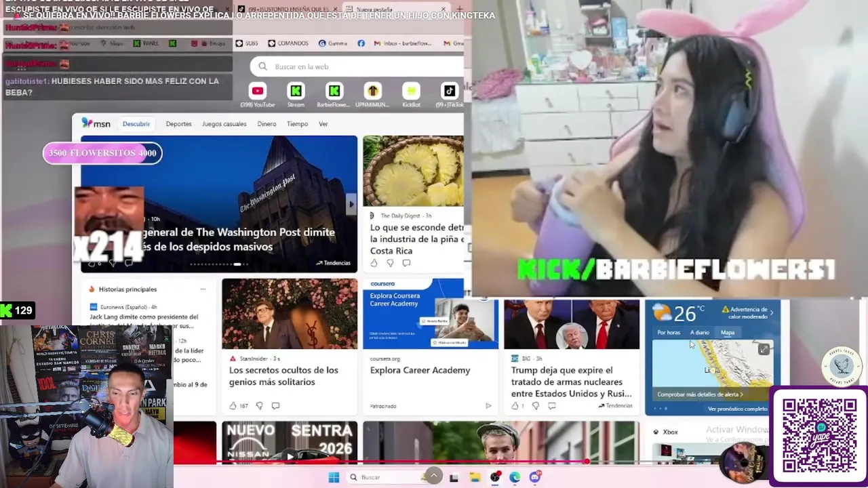
Task: Like the piña Costa Rica article
Action: [x=374, y=263]
